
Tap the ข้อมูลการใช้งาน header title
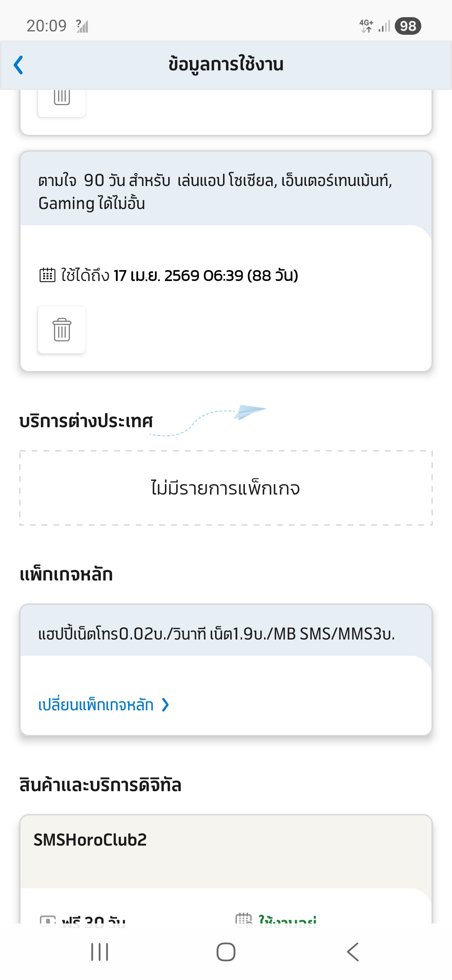(226, 64)
